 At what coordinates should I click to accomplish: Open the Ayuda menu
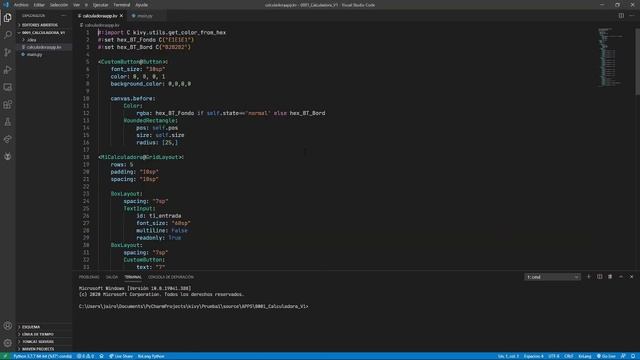tap(142, 5)
